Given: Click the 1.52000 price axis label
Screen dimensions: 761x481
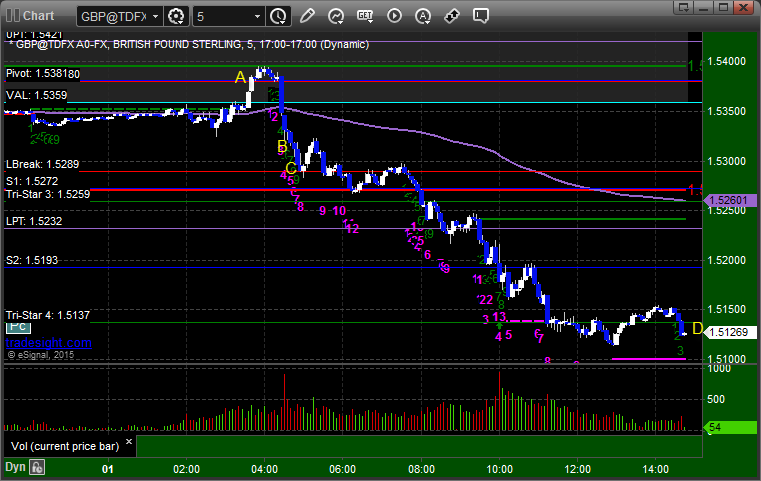Looking at the screenshot, I should pyautogui.click(x=727, y=260).
